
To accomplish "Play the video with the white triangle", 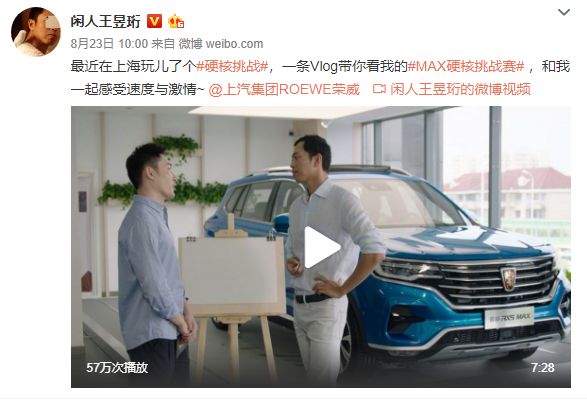I will [x=321, y=248].
